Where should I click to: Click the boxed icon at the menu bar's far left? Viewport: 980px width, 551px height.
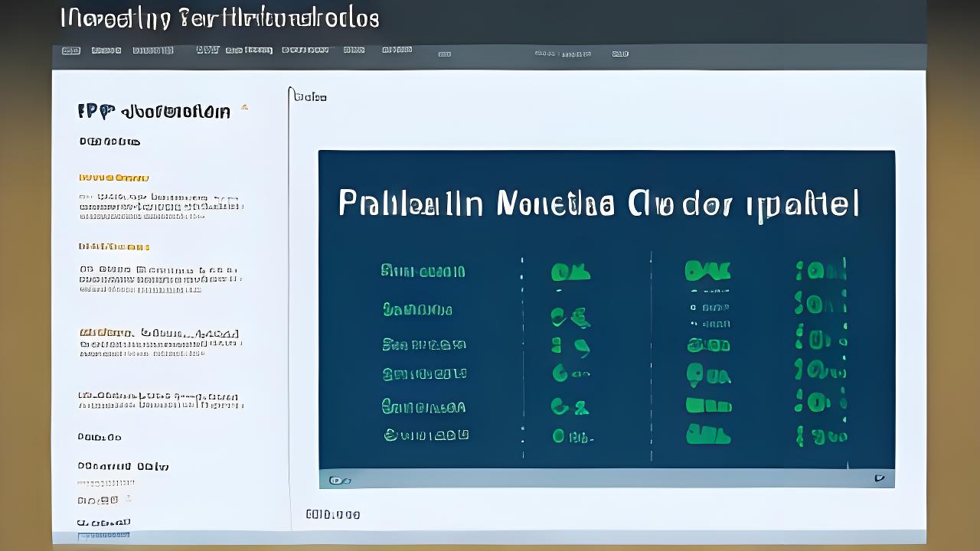tap(70, 51)
